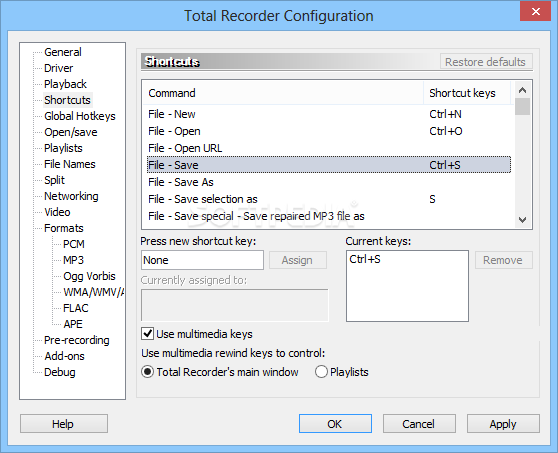
Task: Focus the Press new shortcut key field
Action: [202, 260]
